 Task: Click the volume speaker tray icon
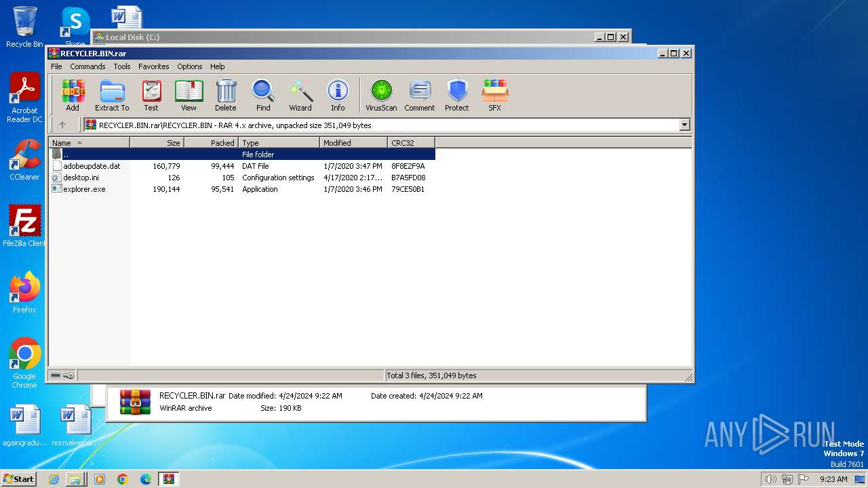click(x=770, y=479)
